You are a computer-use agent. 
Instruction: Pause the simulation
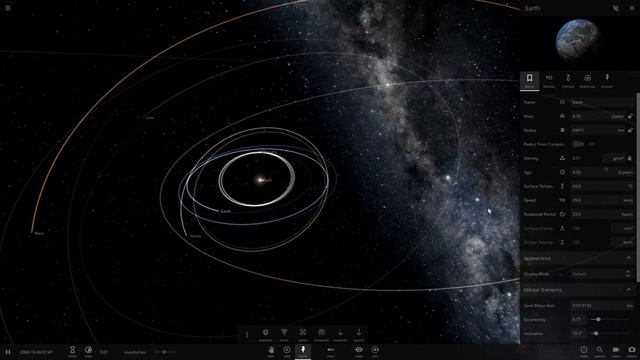click(x=8, y=352)
